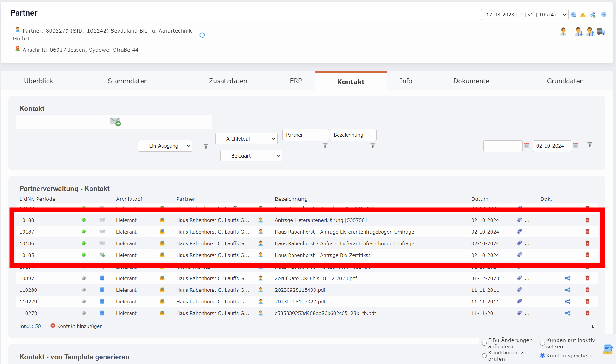Open the Belegart dropdown
The width and height of the screenshot is (616, 364).
(251, 156)
